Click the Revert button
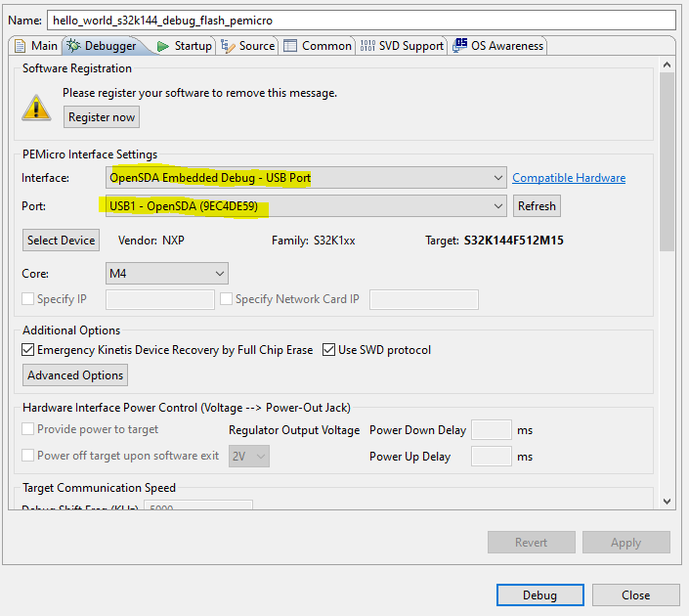The image size is (689, 616). [x=532, y=543]
